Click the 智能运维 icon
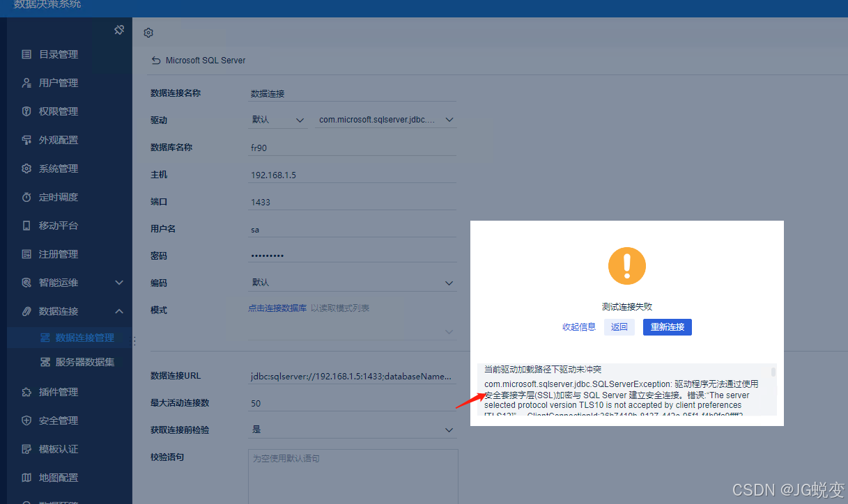 click(x=26, y=283)
